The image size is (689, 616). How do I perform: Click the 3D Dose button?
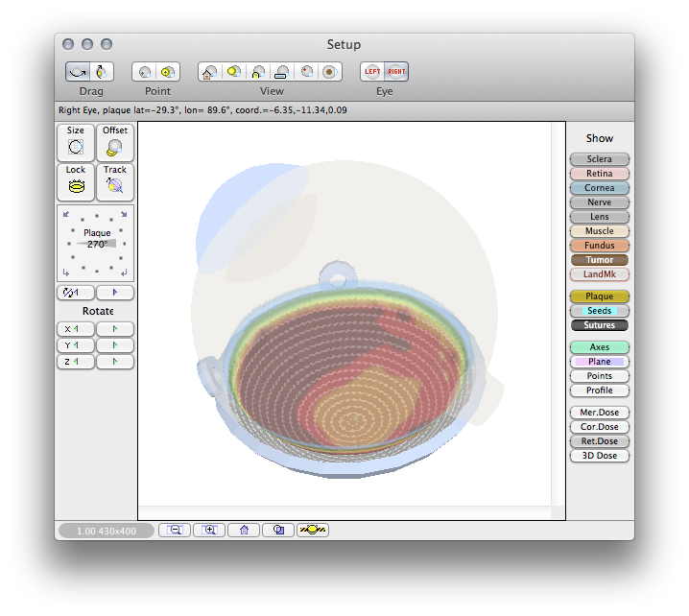tap(599, 456)
